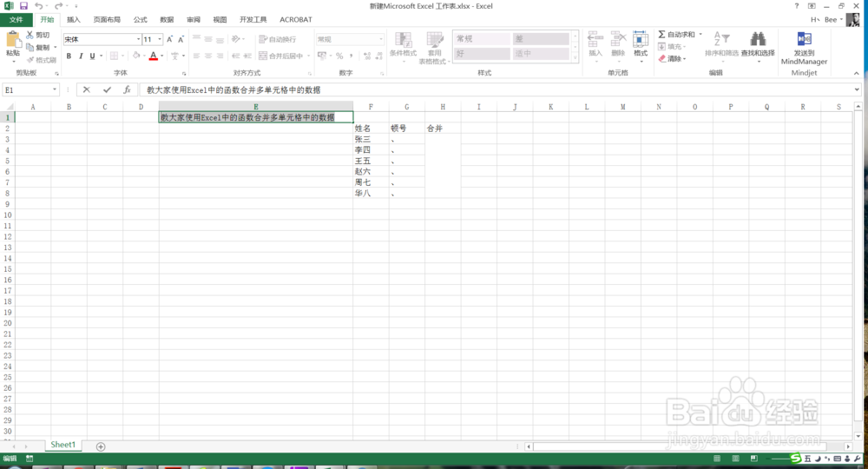
Task: Click 合并后居中 merge and center
Action: 281,56
